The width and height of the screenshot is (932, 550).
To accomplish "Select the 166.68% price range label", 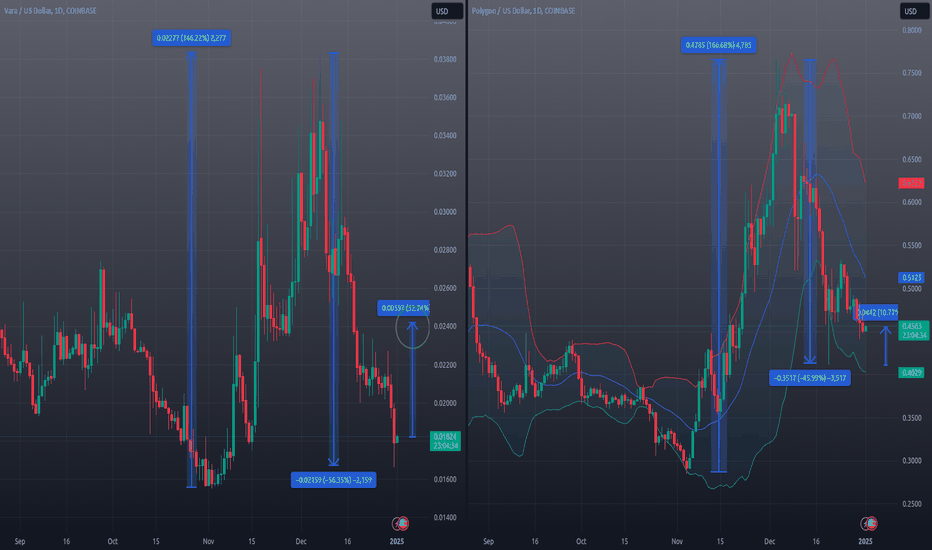I will pyautogui.click(x=719, y=45).
